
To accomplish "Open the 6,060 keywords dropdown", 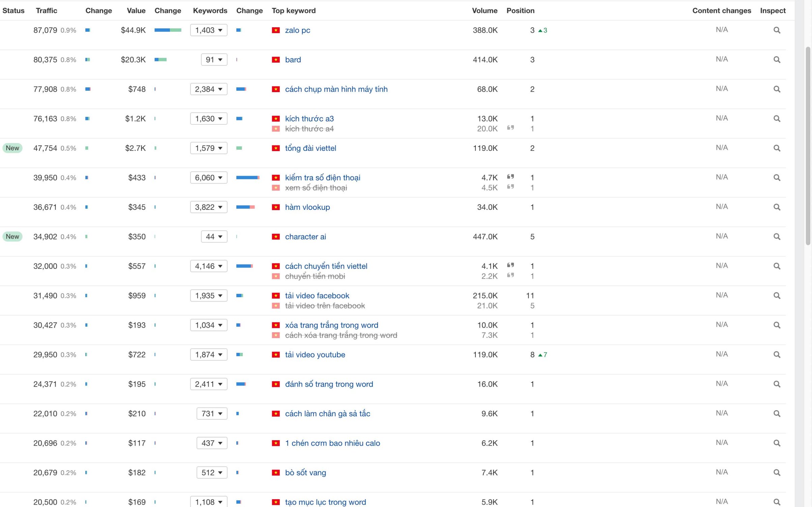I will click(x=209, y=178).
